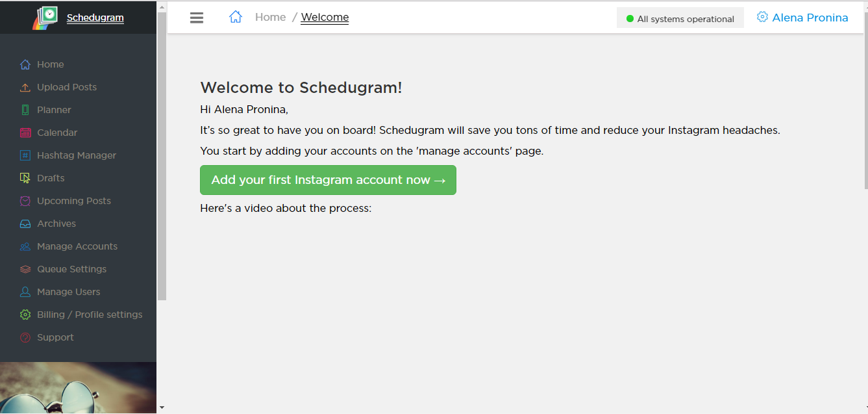This screenshot has width=868, height=414.
Task: Click the Upload Posts arrow icon
Action: tap(25, 88)
